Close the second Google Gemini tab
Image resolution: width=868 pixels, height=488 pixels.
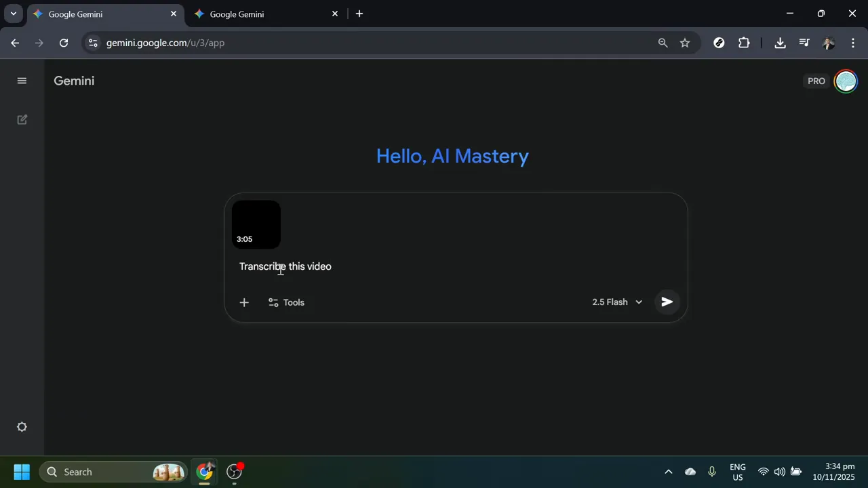click(334, 14)
